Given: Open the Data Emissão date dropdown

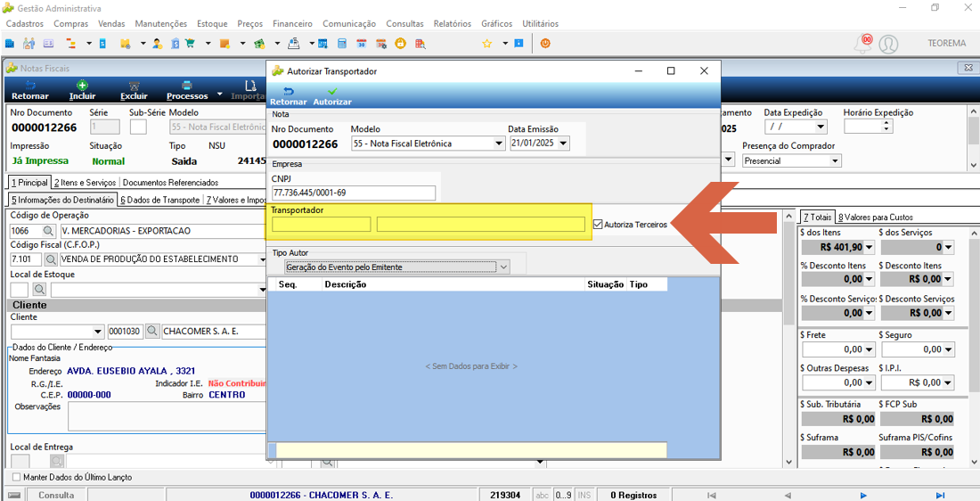Looking at the screenshot, I should (x=564, y=144).
